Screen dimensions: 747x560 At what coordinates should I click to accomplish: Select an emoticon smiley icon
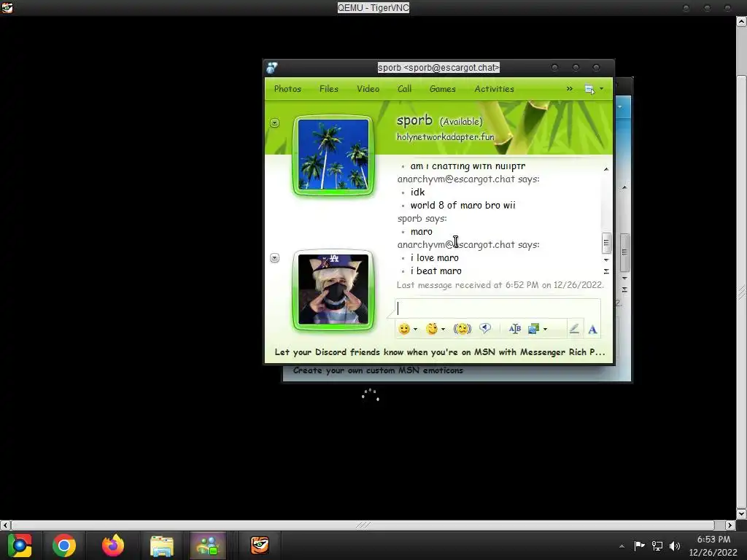404,329
